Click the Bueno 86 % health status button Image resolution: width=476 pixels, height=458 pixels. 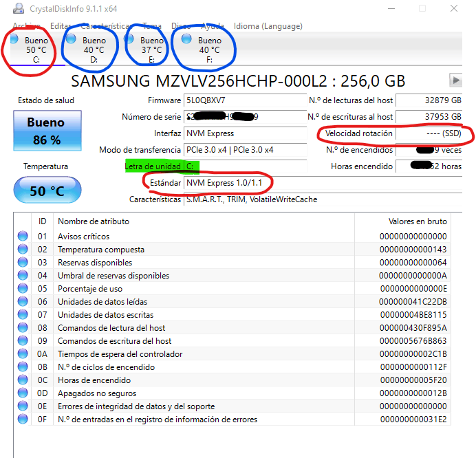(x=47, y=131)
